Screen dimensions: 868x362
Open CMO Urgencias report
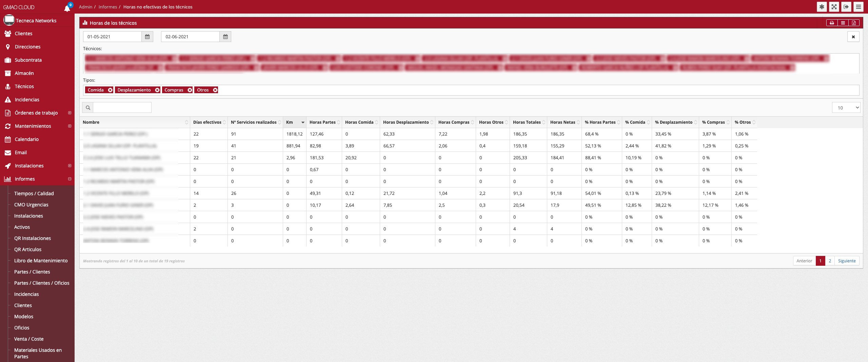click(31, 205)
